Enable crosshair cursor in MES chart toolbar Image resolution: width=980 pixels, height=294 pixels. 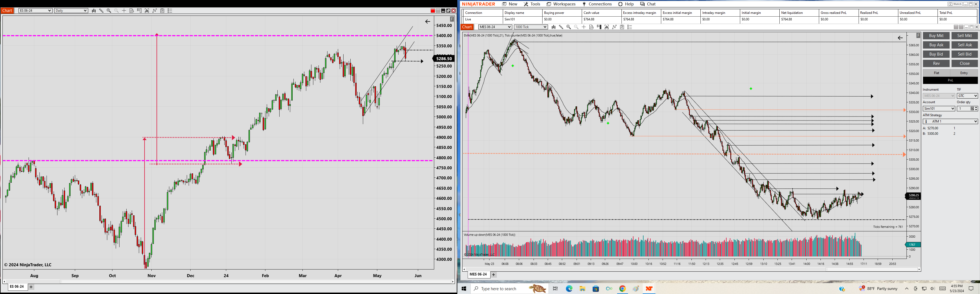(584, 27)
